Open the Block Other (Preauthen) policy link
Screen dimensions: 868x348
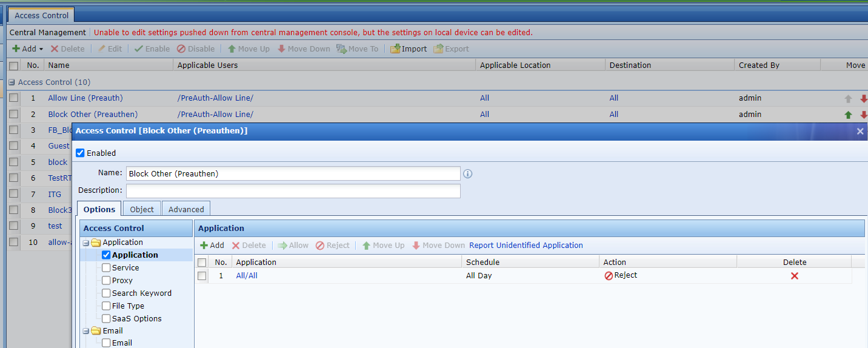click(93, 115)
